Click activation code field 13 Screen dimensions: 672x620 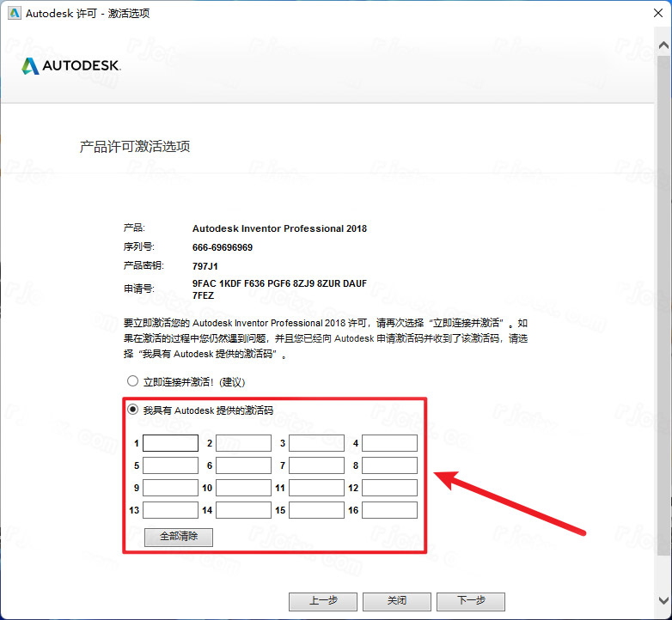click(x=170, y=510)
